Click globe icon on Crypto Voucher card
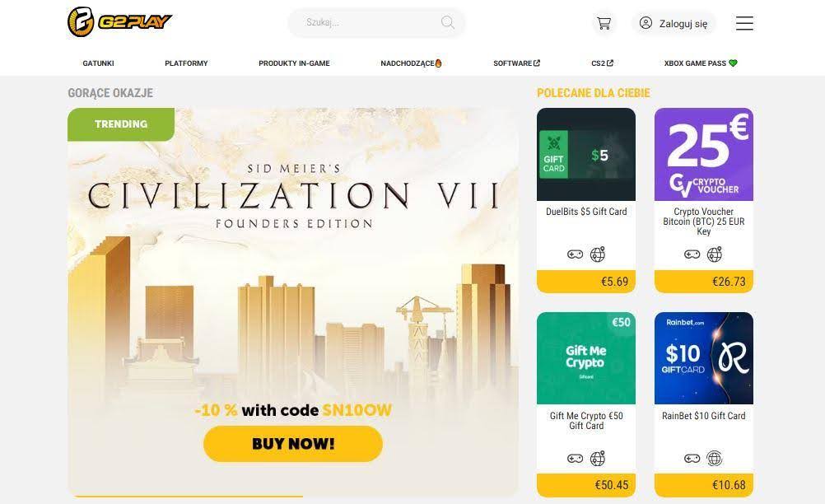This screenshot has width=825, height=504. [715, 254]
